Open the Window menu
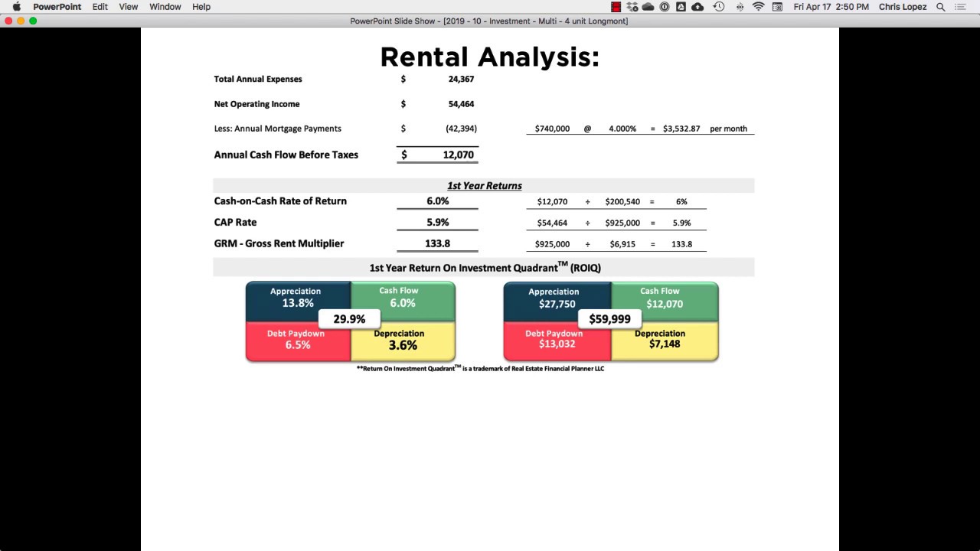 coord(165,7)
